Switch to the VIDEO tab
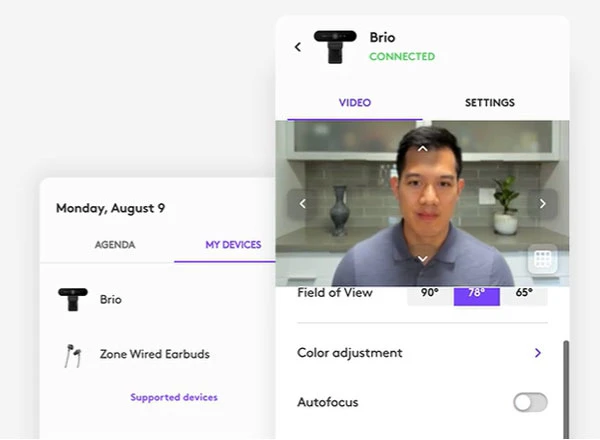The height and width of the screenshot is (440, 600). click(x=355, y=103)
